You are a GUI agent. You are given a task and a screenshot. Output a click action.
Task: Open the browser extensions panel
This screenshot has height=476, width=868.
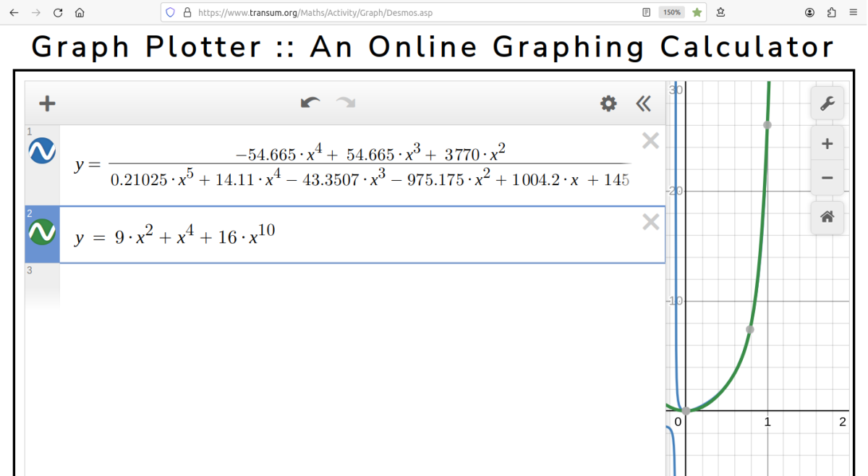(832, 12)
